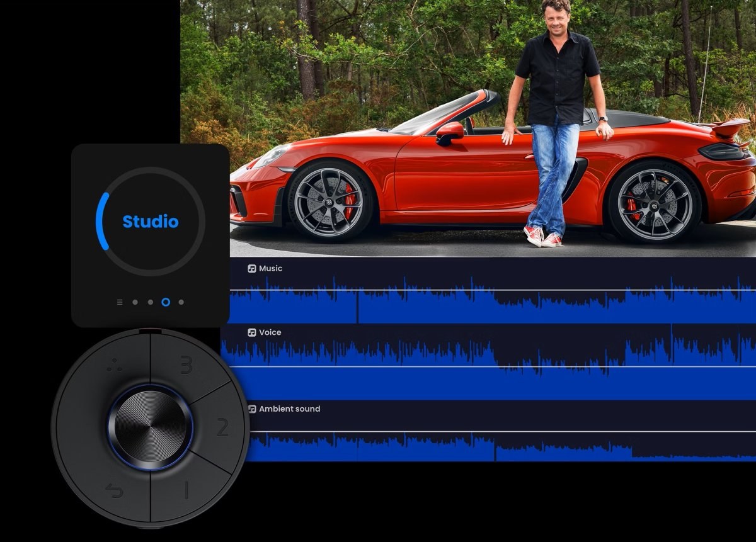Select the Voice track label
This screenshot has height=542, width=756.
point(270,332)
